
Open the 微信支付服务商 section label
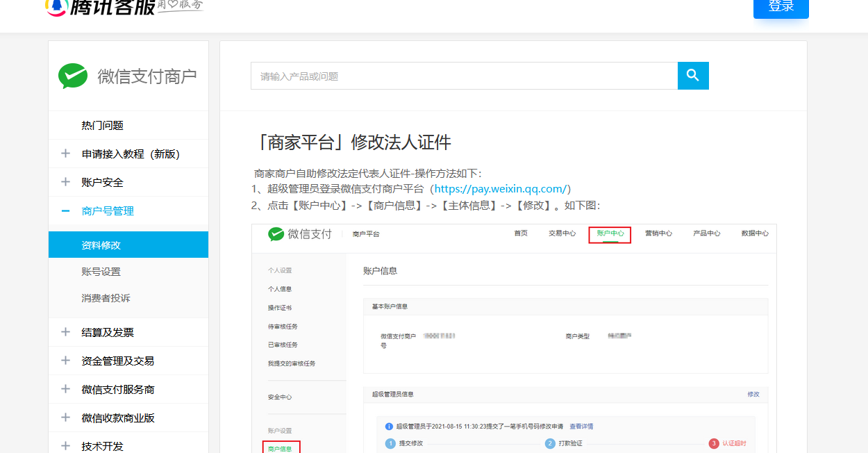tap(118, 390)
